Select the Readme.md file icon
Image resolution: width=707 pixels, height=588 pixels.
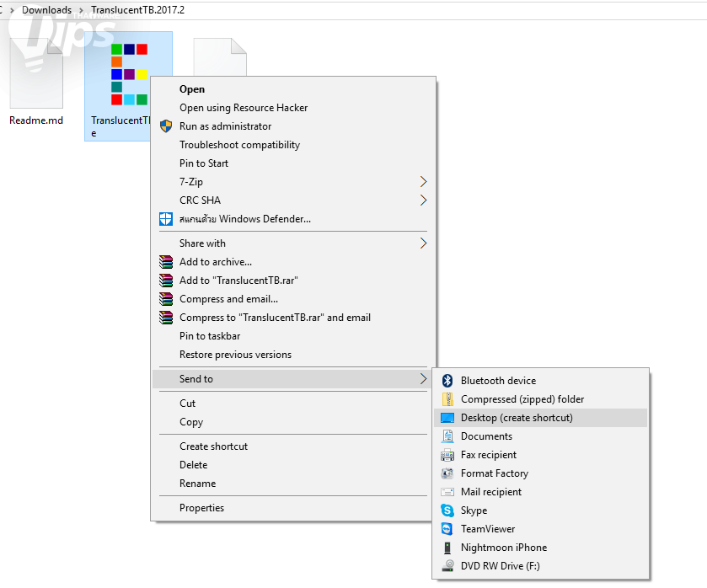36,73
